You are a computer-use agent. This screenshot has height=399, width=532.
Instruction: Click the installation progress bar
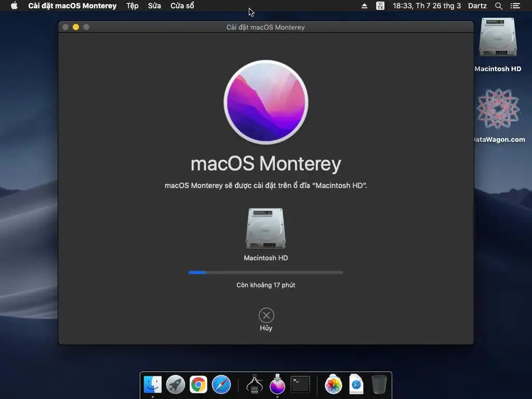point(265,272)
